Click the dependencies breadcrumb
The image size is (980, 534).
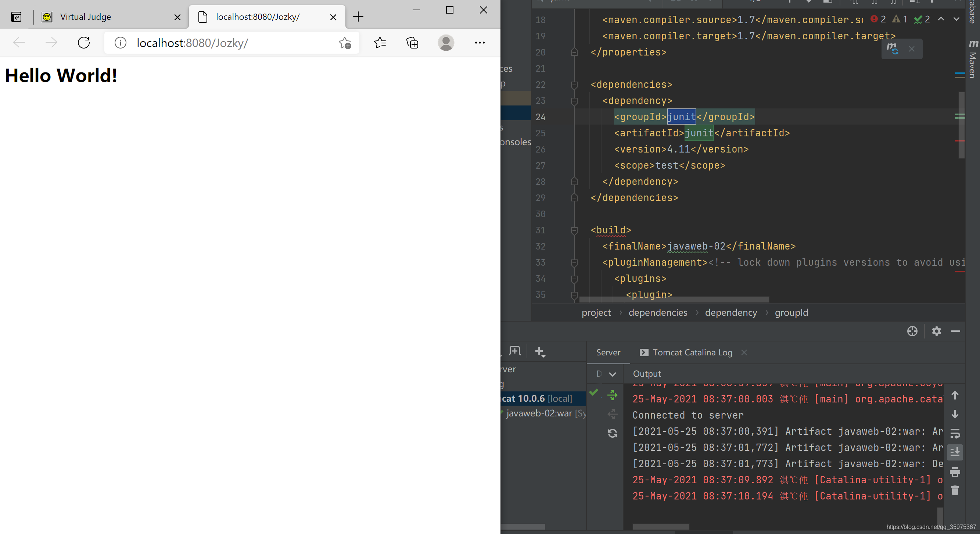[657, 312]
